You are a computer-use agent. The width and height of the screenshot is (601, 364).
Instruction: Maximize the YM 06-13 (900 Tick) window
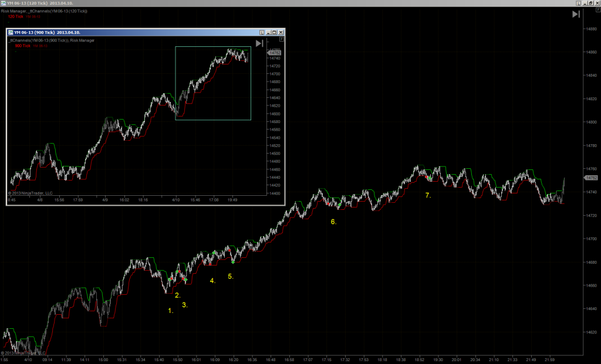275,33
